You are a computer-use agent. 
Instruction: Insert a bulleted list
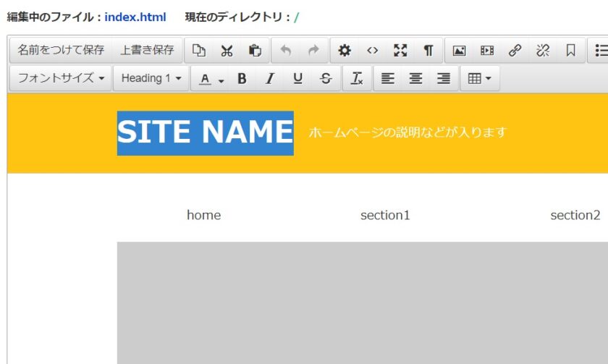coord(600,51)
